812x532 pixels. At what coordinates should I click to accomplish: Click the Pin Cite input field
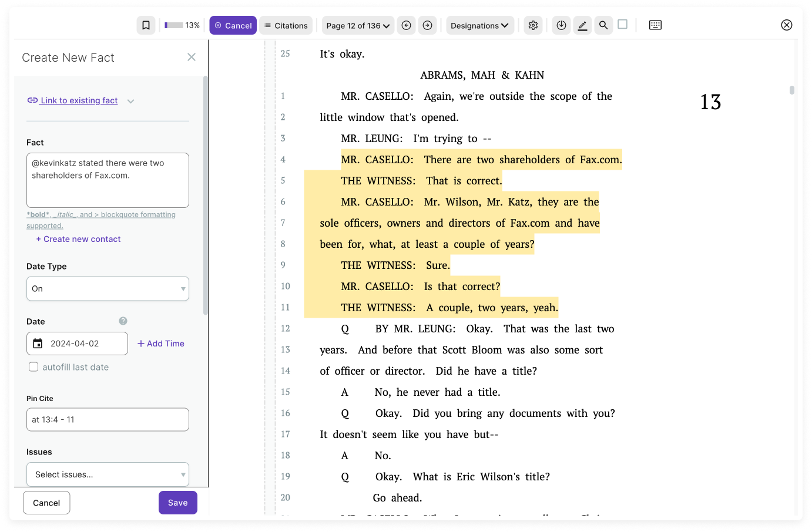tap(108, 419)
